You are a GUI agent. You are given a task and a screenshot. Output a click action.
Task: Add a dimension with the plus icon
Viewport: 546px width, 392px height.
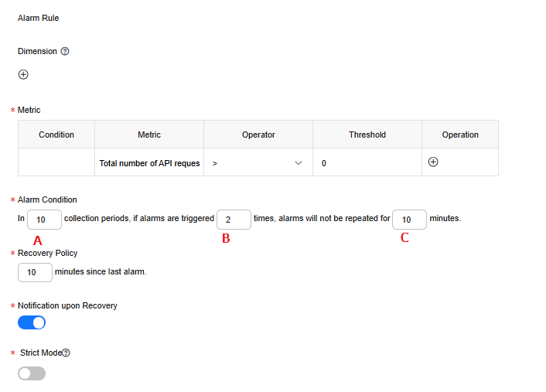(x=23, y=74)
